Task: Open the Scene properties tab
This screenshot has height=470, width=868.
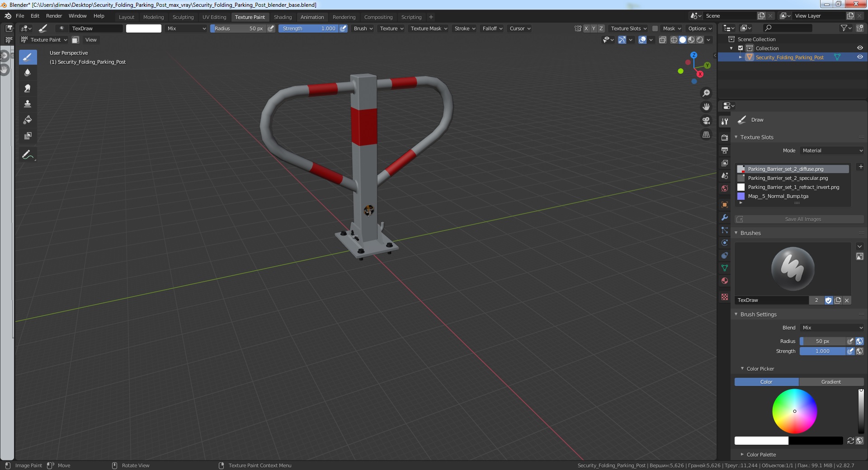Action: (725, 175)
